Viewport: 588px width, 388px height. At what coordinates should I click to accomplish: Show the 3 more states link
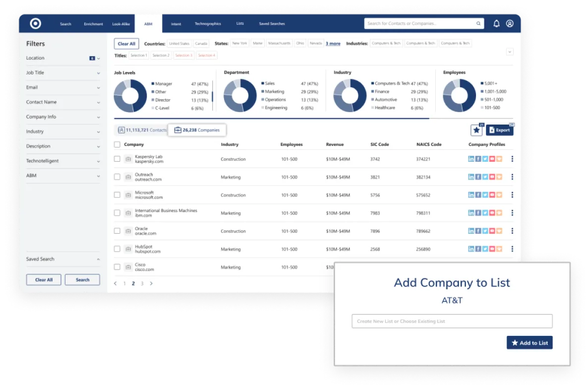click(x=333, y=44)
